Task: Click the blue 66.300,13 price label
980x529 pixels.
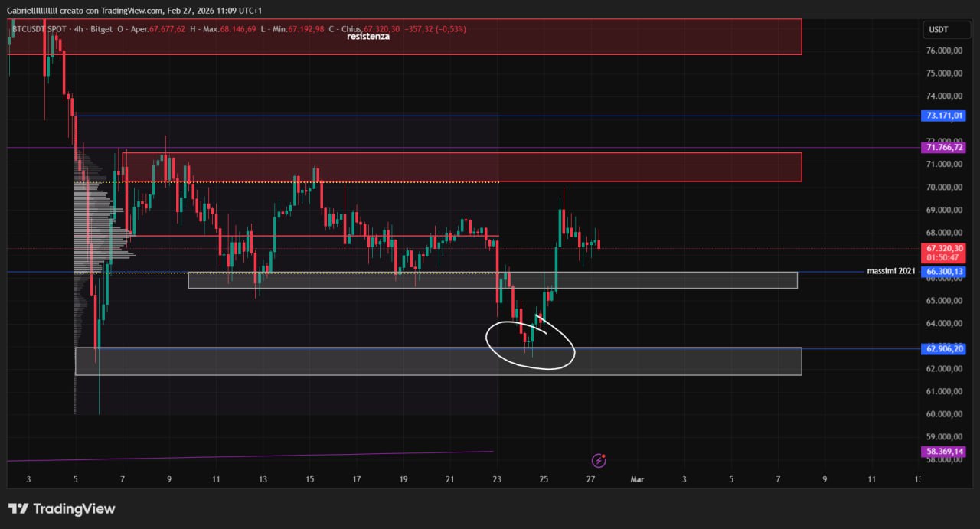Action: point(944,272)
